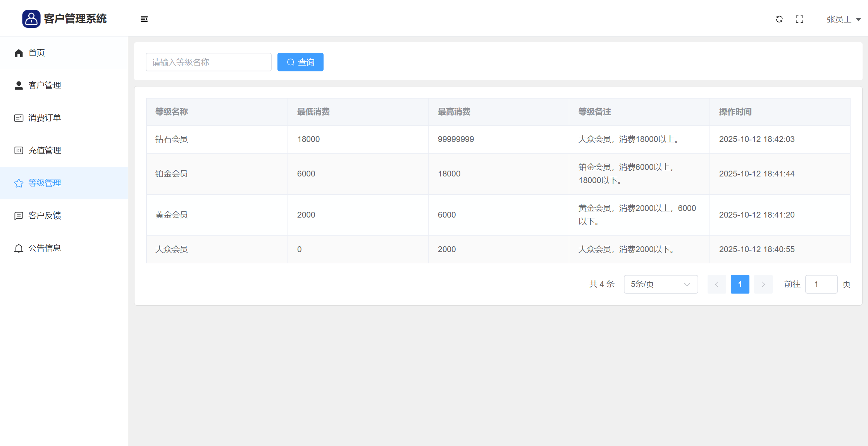Click the star icon for 等级管理
The image size is (868, 446).
point(19,183)
